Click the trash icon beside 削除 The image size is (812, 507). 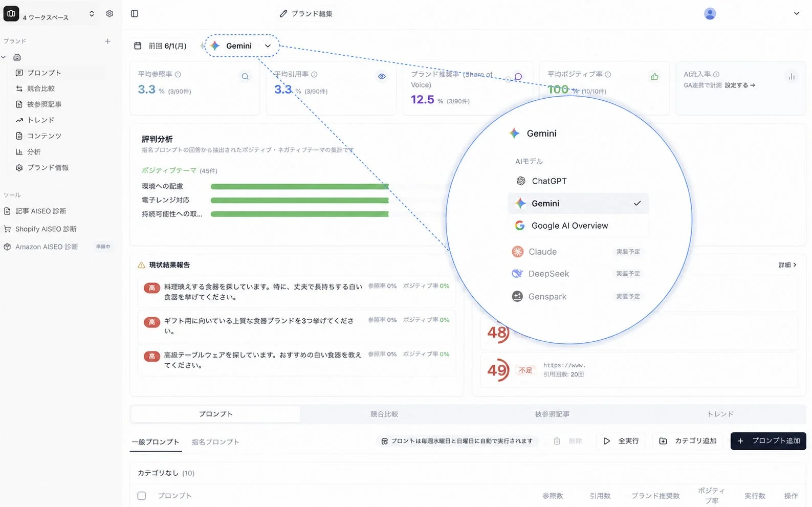[x=557, y=441]
